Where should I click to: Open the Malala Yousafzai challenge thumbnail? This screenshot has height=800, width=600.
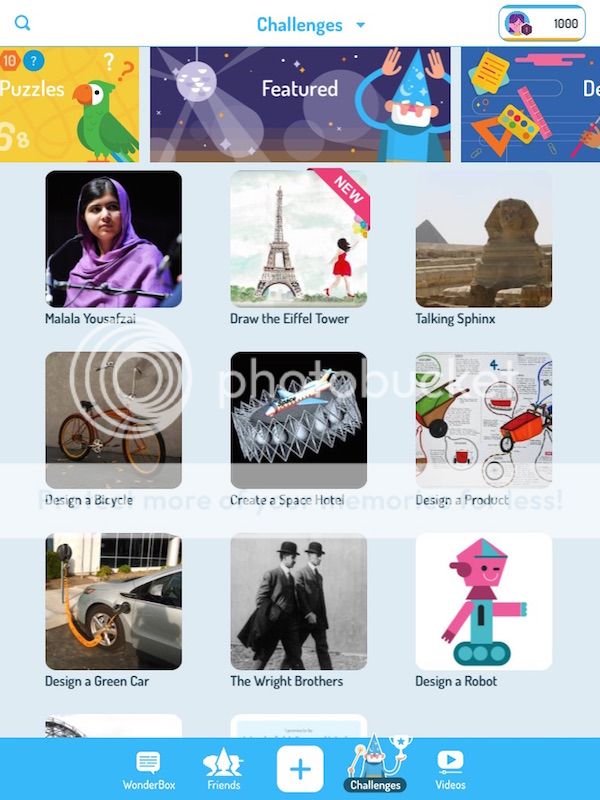pyautogui.click(x=113, y=239)
